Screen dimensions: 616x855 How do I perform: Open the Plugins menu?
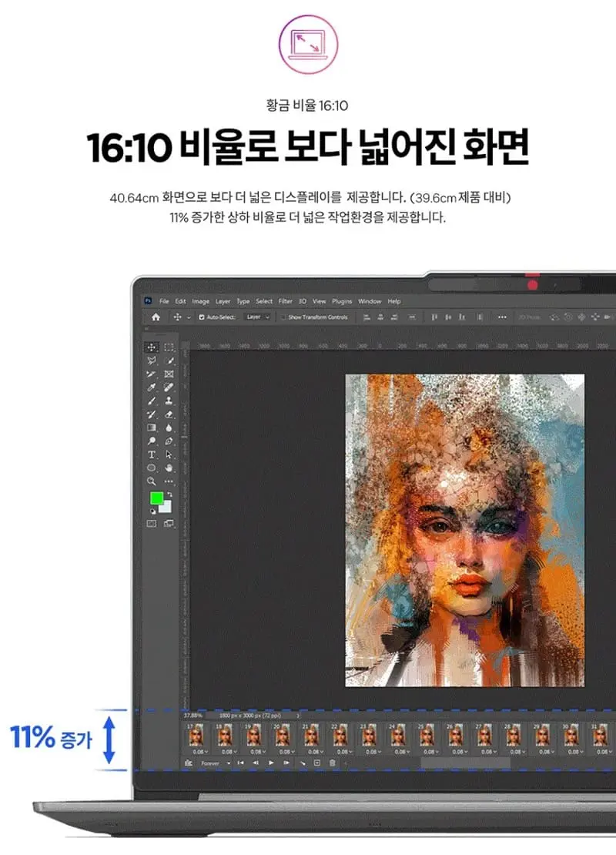[342, 301]
